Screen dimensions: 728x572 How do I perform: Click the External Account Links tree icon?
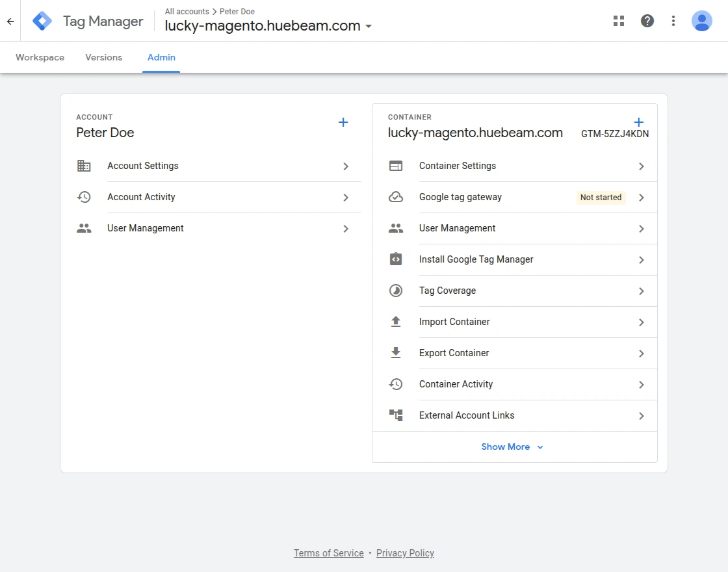pyautogui.click(x=396, y=415)
